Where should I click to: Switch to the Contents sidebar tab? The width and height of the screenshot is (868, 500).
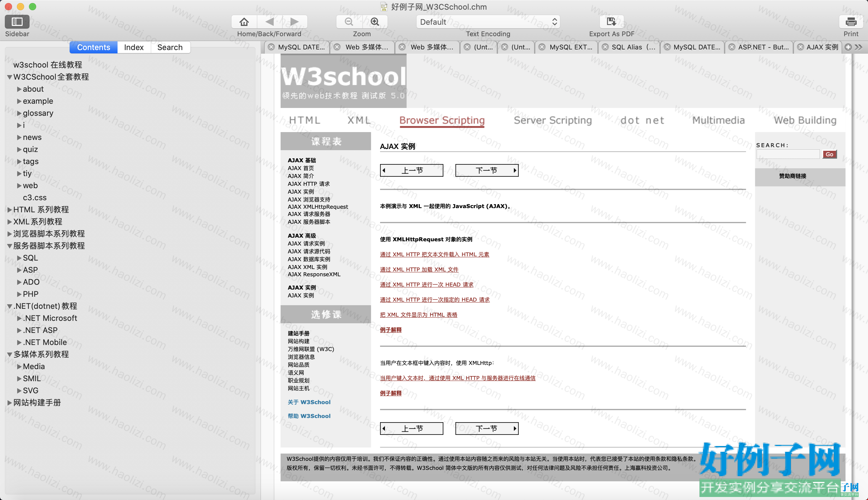[x=93, y=47]
